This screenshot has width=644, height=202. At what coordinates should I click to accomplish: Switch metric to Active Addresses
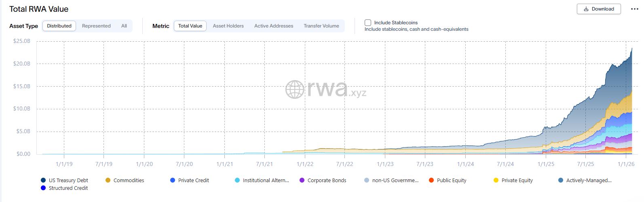coord(274,26)
